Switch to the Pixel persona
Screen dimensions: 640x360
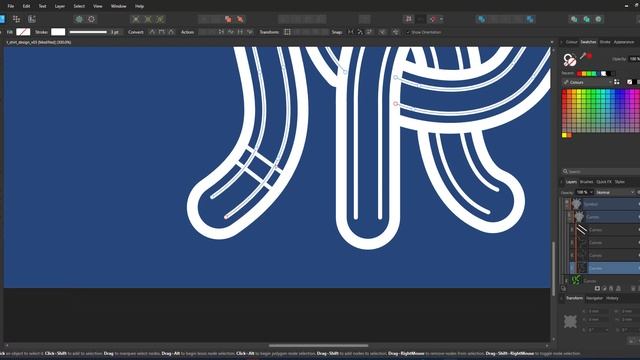pos(16,19)
